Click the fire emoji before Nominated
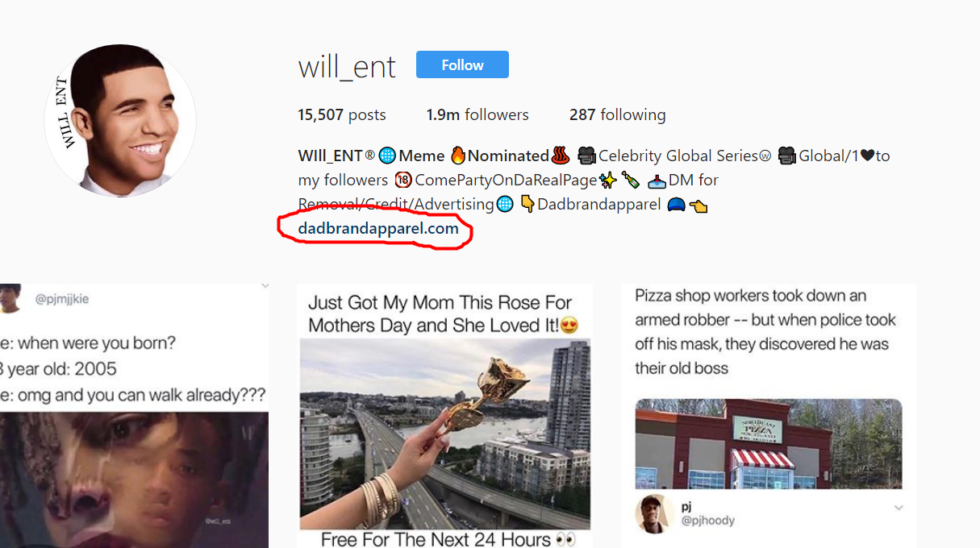This screenshot has width=980, height=548. coord(458,156)
